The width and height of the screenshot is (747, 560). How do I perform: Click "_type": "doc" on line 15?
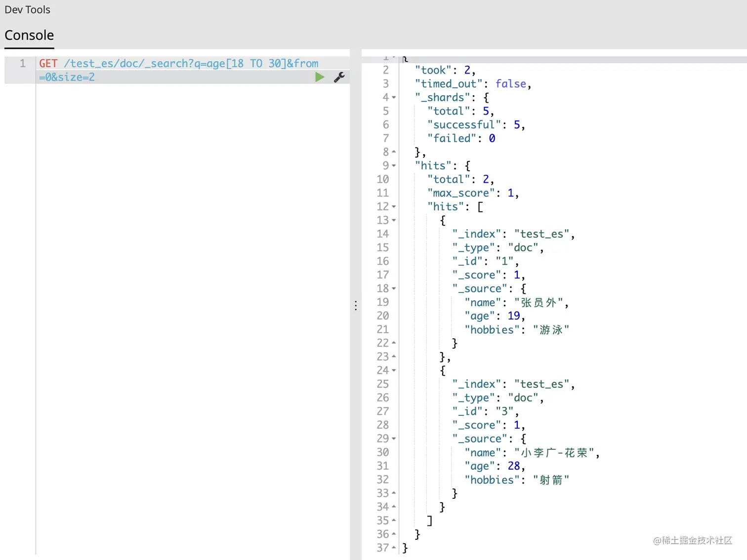pos(498,248)
